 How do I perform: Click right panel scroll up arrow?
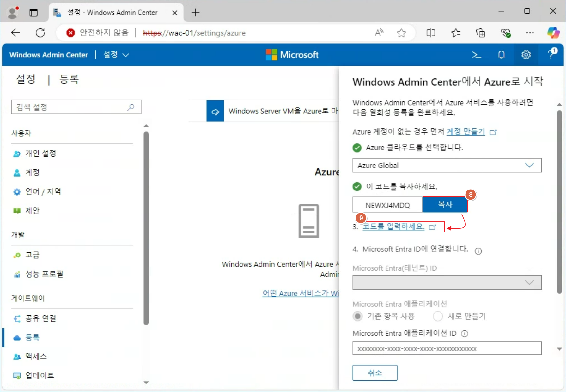coord(559,104)
